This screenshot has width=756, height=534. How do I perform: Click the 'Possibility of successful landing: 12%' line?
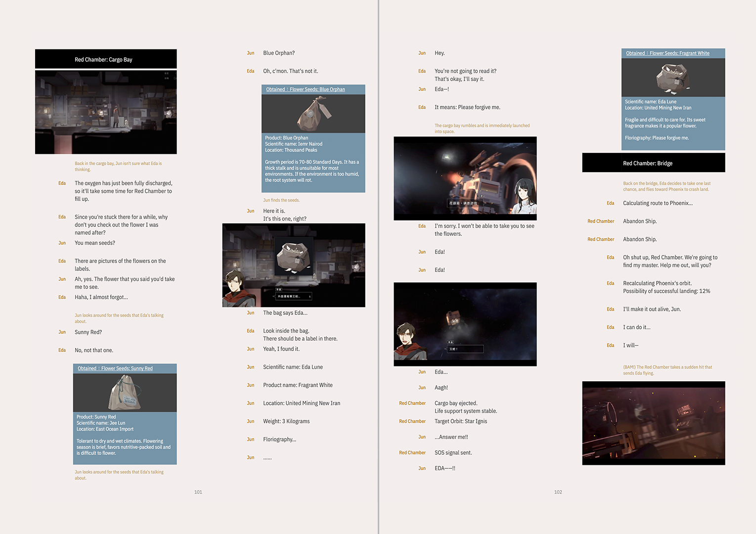667,291
